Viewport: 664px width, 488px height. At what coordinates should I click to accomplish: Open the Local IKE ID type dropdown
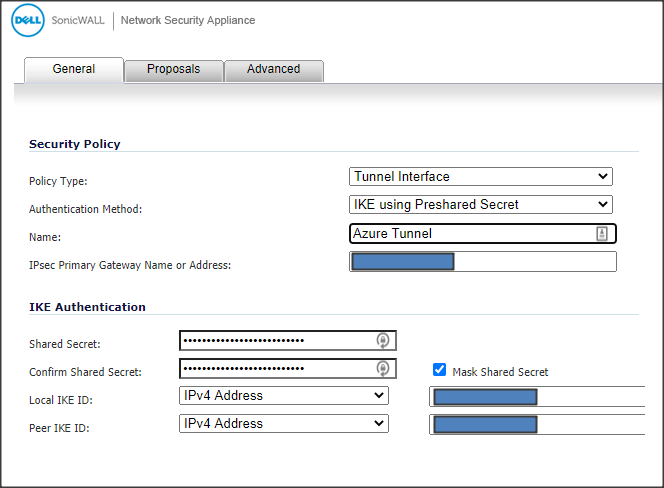point(283,396)
